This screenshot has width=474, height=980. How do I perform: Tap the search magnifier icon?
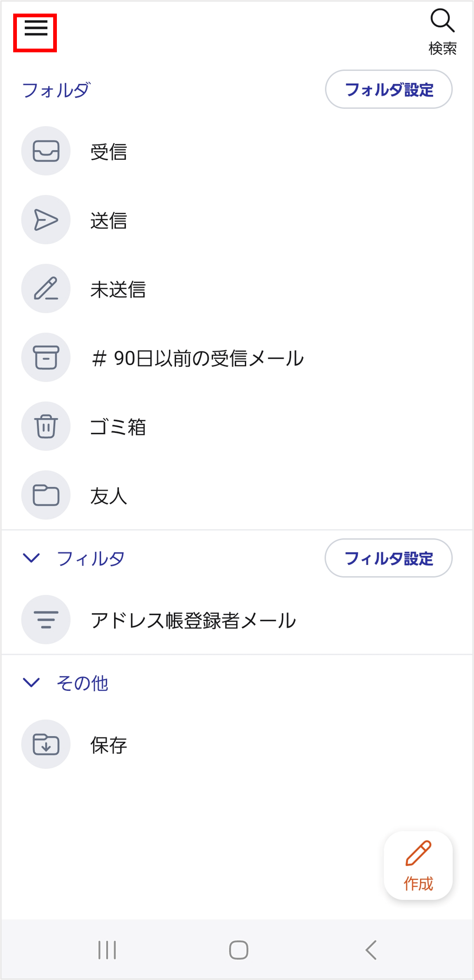tap(442, 21)
